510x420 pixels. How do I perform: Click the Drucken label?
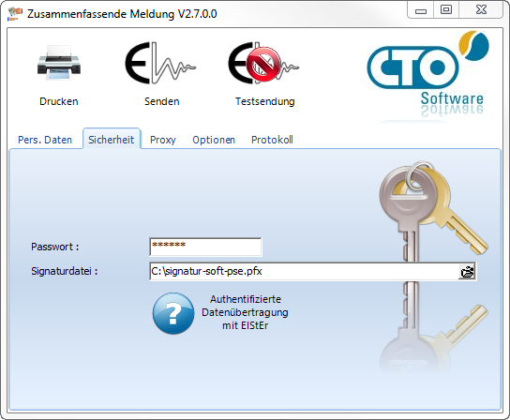pyautogui.click(x=59, y=101)
